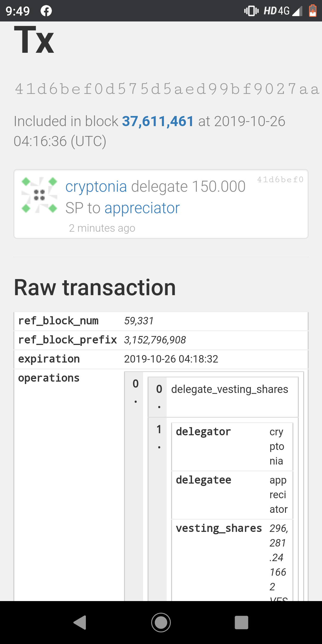The width and height of the screenshot is (322, 644).
Task: Open block 37,611,461 link
Action: (x=158, y=121)
